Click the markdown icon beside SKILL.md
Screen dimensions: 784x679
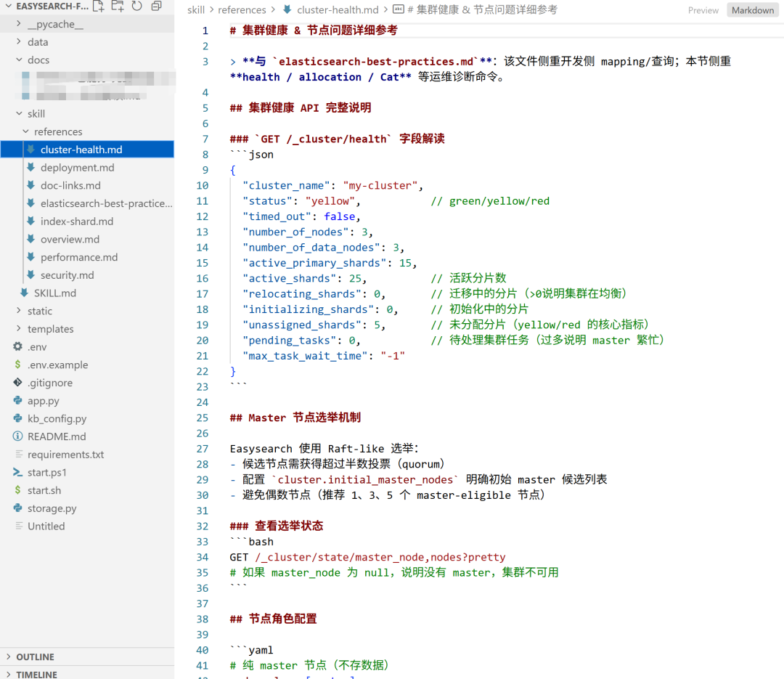[x=25, y=293]
